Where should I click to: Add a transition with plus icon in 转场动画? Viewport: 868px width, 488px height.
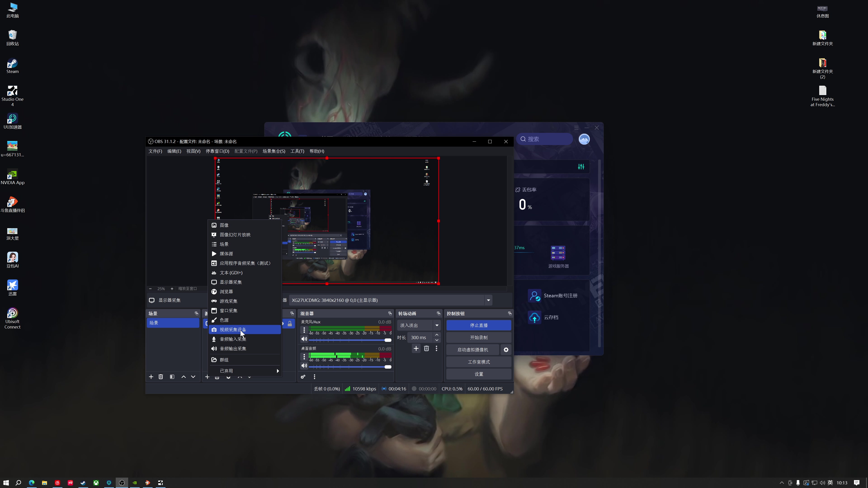(x=416, y=349)
